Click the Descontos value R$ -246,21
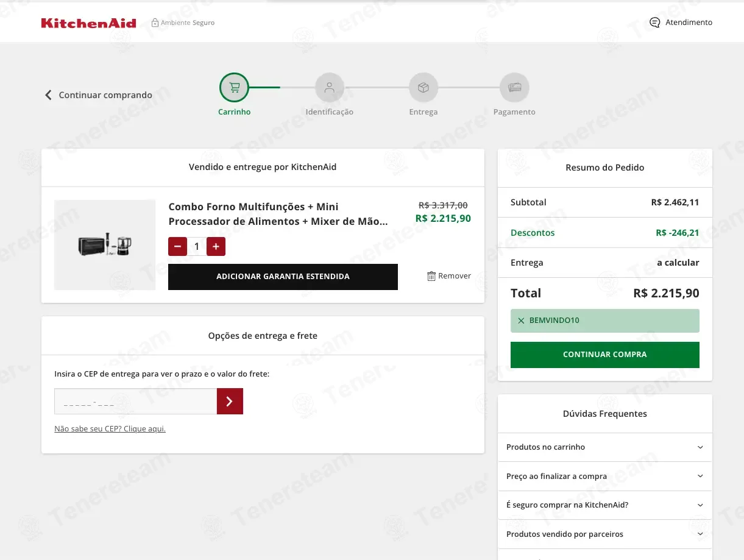Image resolution: width=744 pixels, height=560 pixels. 678,233
